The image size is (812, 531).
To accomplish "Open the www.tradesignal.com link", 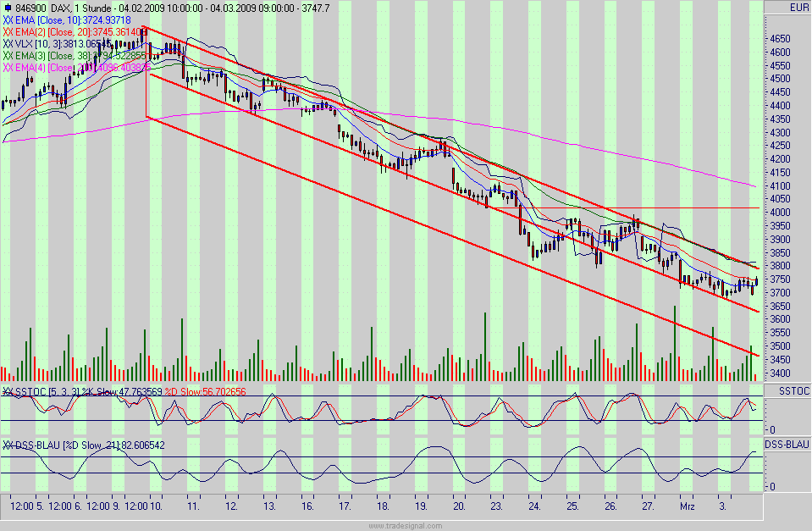I will coord(405,525).
